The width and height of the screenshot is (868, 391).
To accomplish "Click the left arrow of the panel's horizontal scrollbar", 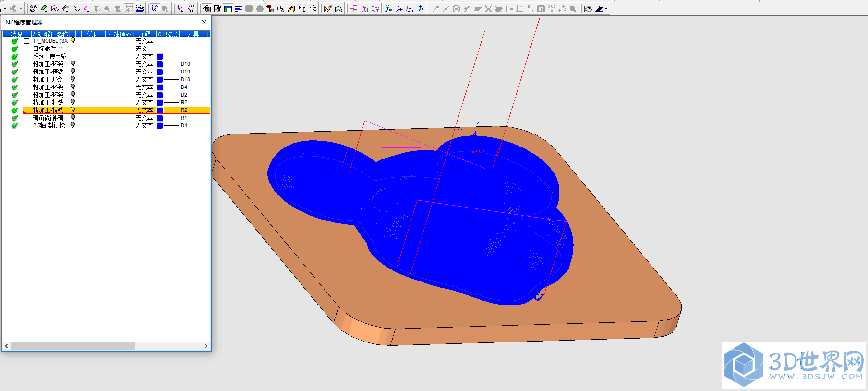I will (6, 346).
